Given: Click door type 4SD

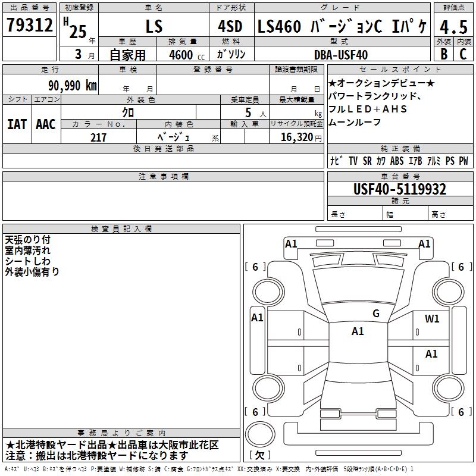Looking at the screenshot, I should pos(230,26).
